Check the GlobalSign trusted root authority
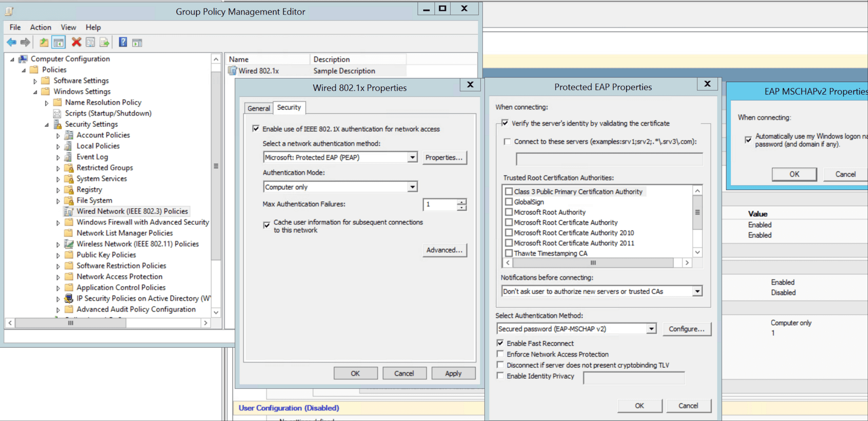 tap(509, 202)
